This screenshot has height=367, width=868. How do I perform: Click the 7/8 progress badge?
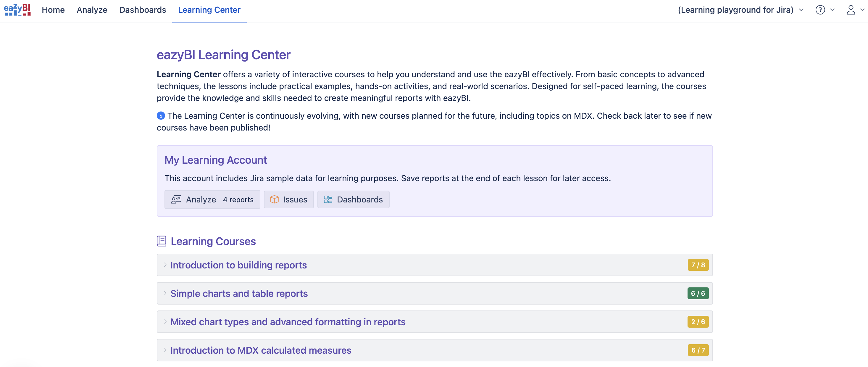pos(698,265)
